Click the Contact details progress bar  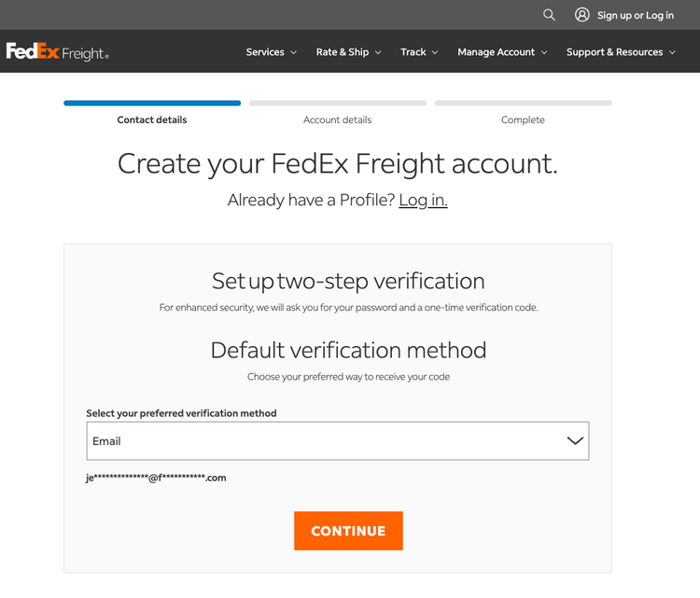pyautogui.click(x=152, y=104)
